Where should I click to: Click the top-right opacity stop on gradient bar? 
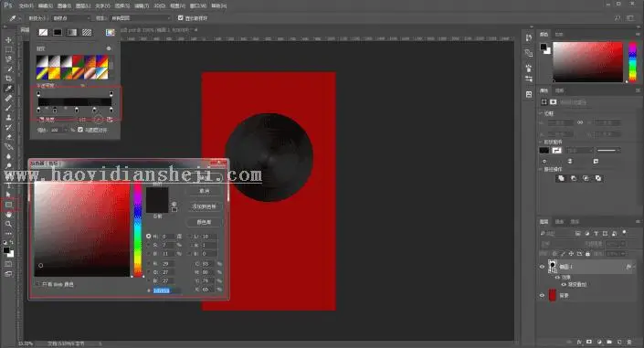click(x=111, y=94)
